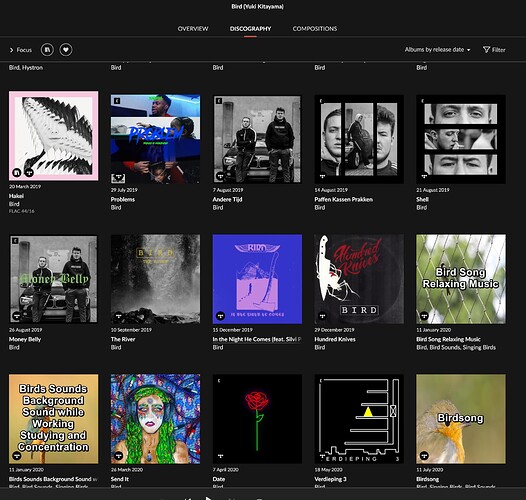
Task: Click the '20 March 2019' date text
Action: pyautogui.click(x=25, y=187)
